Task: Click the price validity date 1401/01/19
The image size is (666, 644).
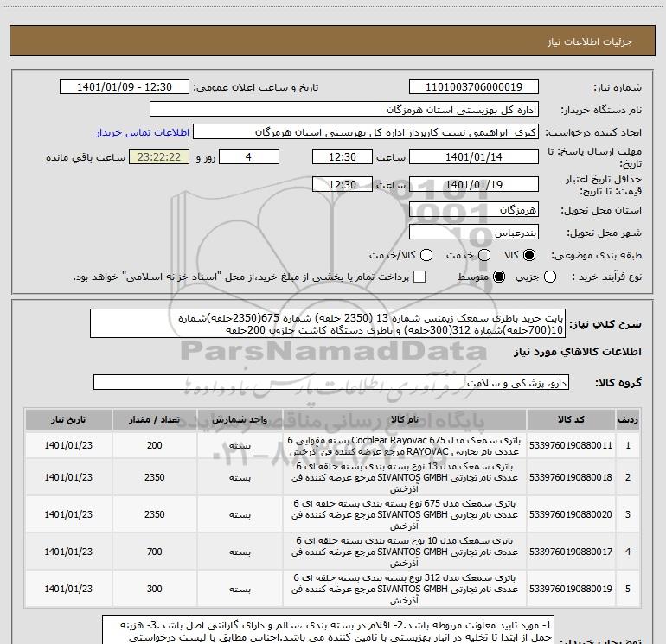Action: tap(474, 184)
